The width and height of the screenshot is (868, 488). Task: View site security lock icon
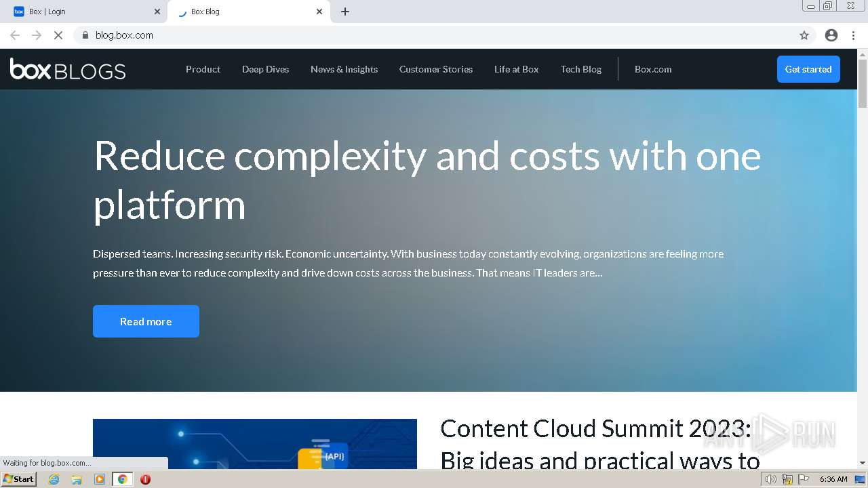tap(85, 35)
